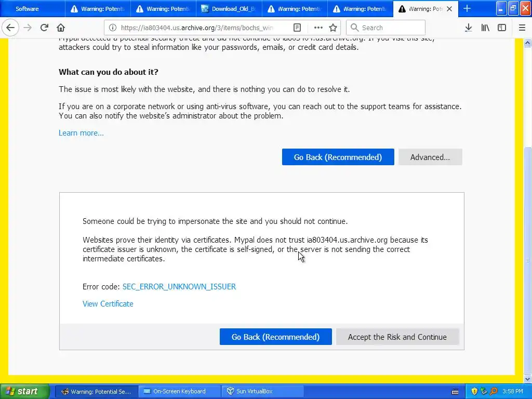This screenshot has width=532, height=399.
Task: Click the 3:58 PM system clock
Action: click(x=513, y=392)
